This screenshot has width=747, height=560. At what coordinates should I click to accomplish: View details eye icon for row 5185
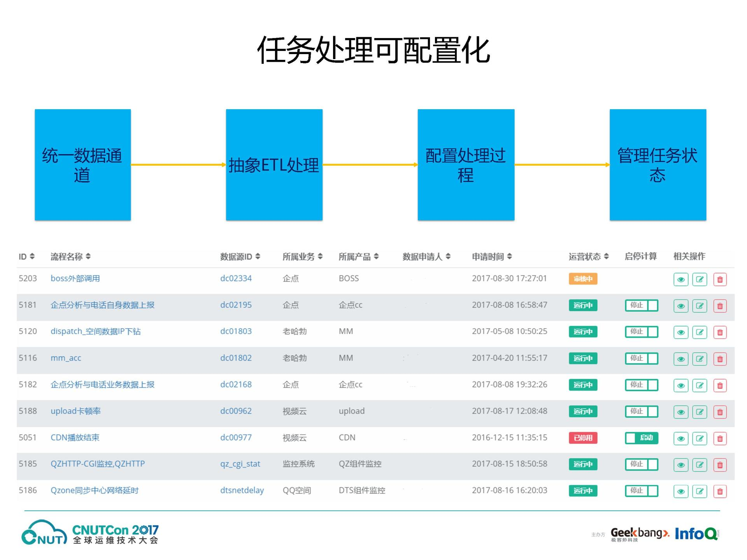click(x=680, y=465)
